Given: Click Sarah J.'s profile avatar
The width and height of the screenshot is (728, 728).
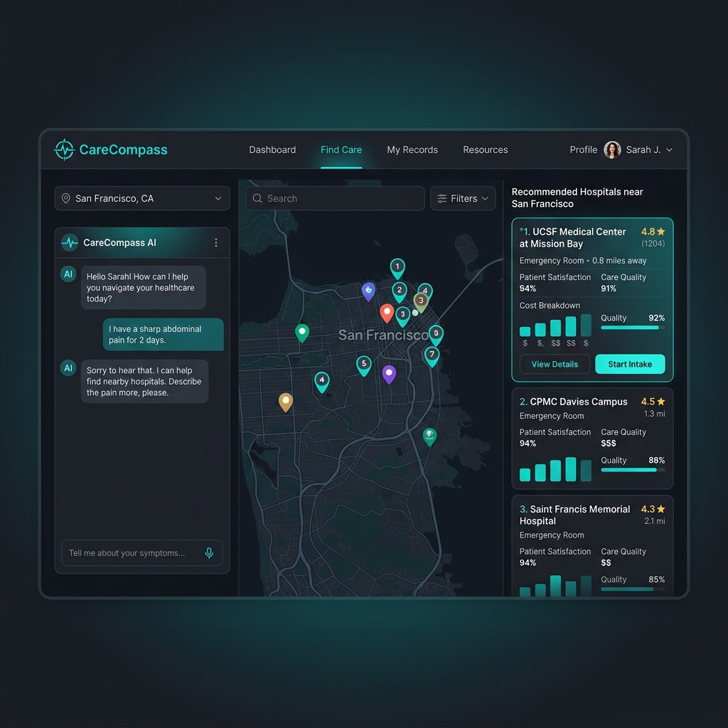Looking at the screenshot, I should [612, 149].
